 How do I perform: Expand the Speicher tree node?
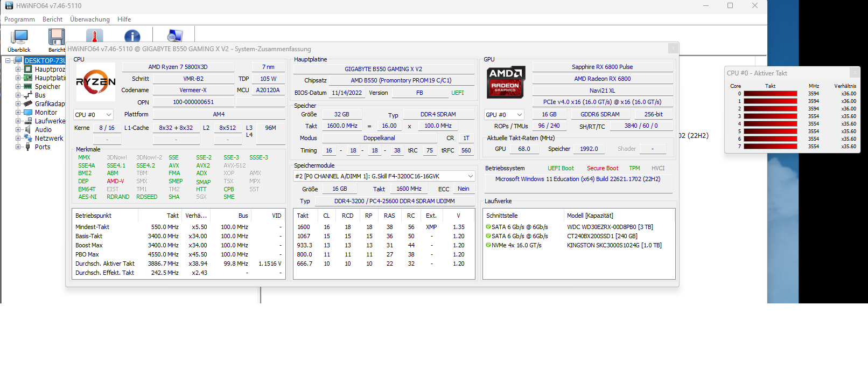18,86
